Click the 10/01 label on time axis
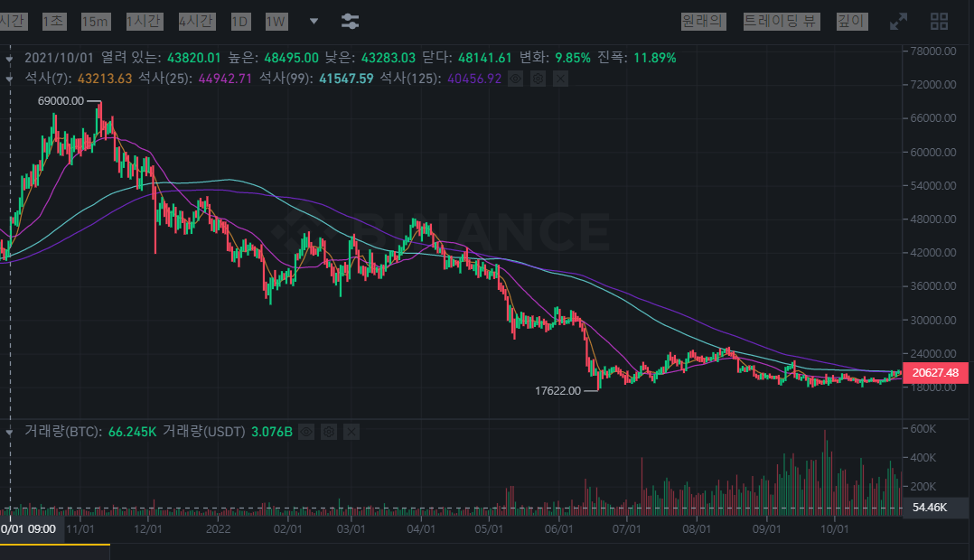 (834, 529)
